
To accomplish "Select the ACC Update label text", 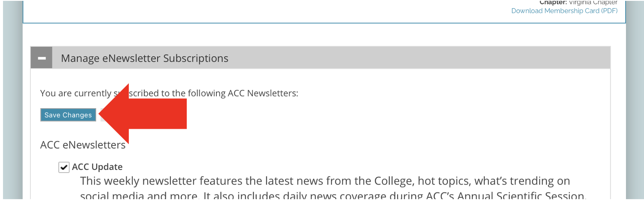I will (x=97, y=167).
